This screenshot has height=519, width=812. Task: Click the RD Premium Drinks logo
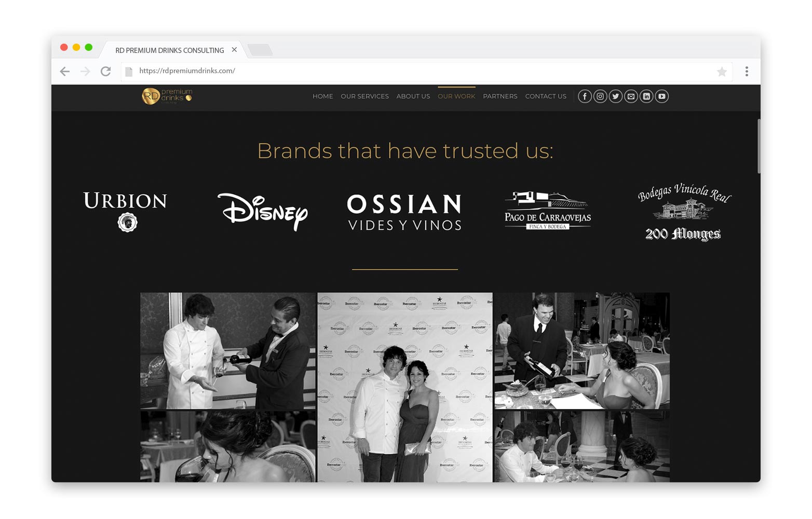pyautogui.click(x=166, y=97)
